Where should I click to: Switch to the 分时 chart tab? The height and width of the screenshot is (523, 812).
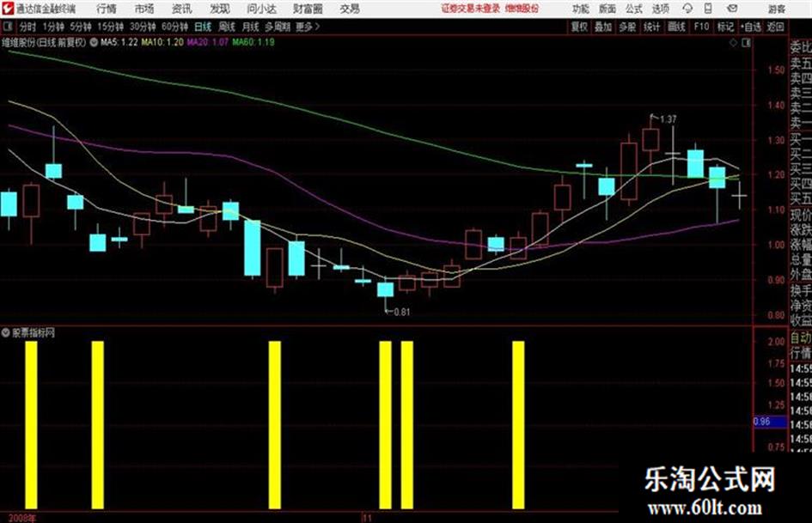(27, 27)
